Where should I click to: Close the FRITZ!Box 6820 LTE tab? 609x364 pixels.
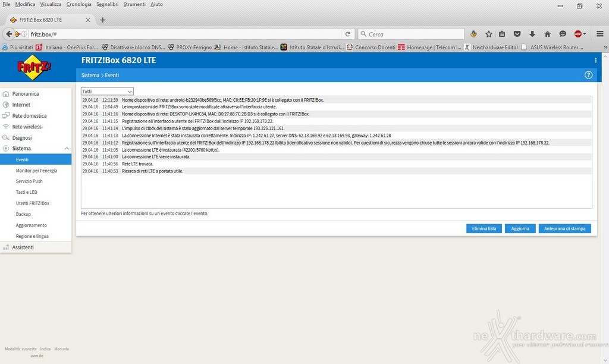point(88,20)
